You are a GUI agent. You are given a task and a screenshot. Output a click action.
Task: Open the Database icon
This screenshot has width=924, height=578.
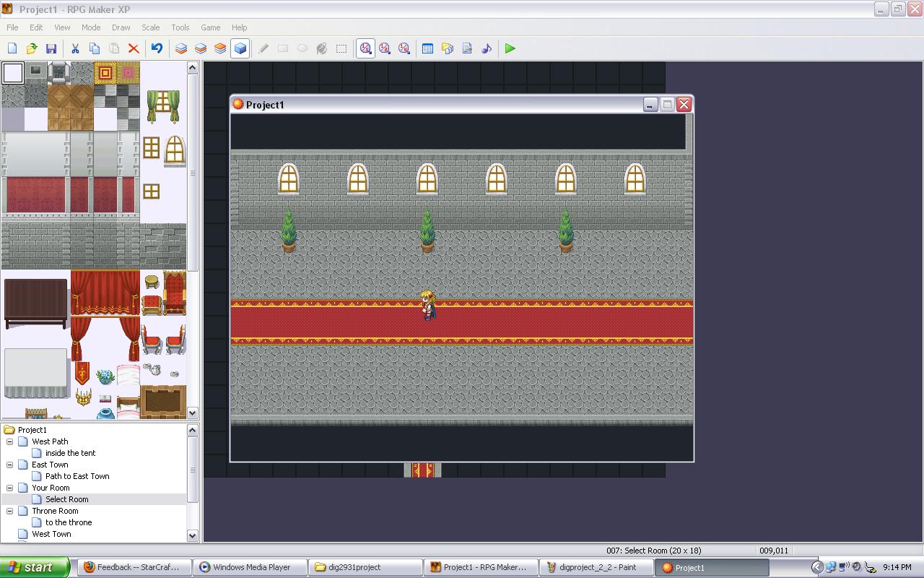pyautogui.click(x=428, y=48)
